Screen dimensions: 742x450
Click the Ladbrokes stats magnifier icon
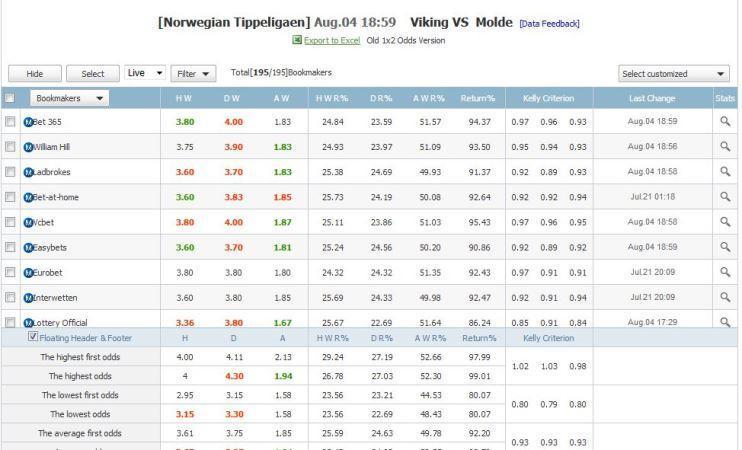pos(725,171)
